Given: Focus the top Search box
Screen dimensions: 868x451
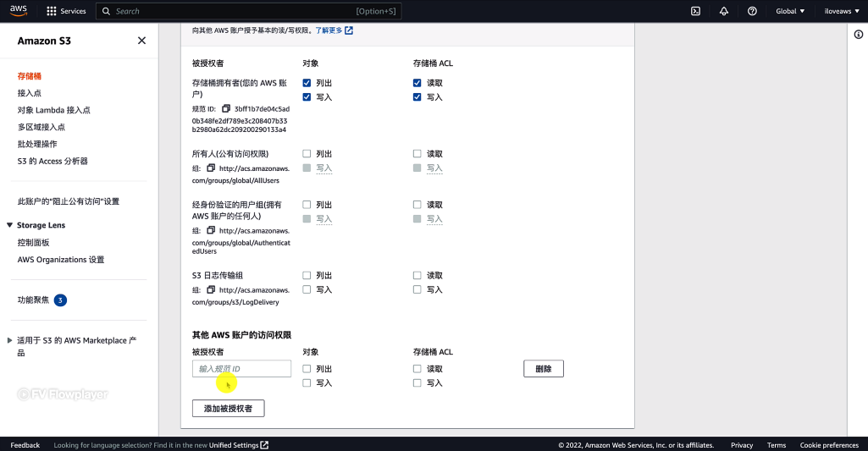Looking at the screenshot, I should (x=249, y=11).
